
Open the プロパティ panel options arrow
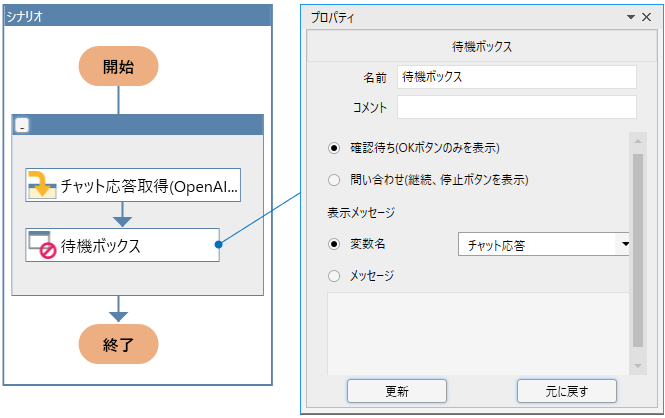click(631, 17)
